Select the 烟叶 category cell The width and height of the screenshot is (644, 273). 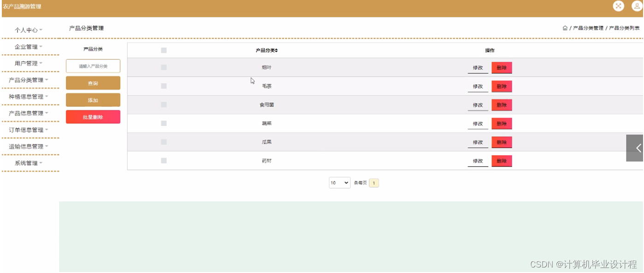(266, 68)
